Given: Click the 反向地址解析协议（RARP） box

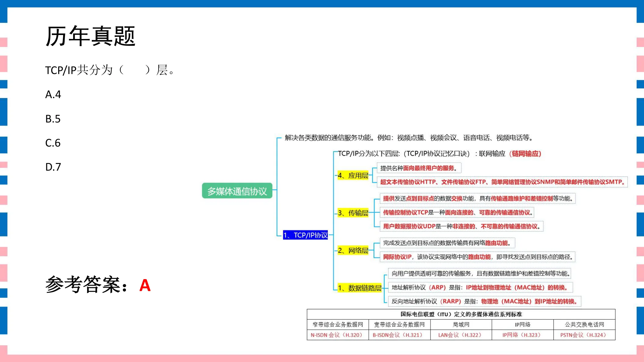Looking at the screenshot, I should 485,301.
